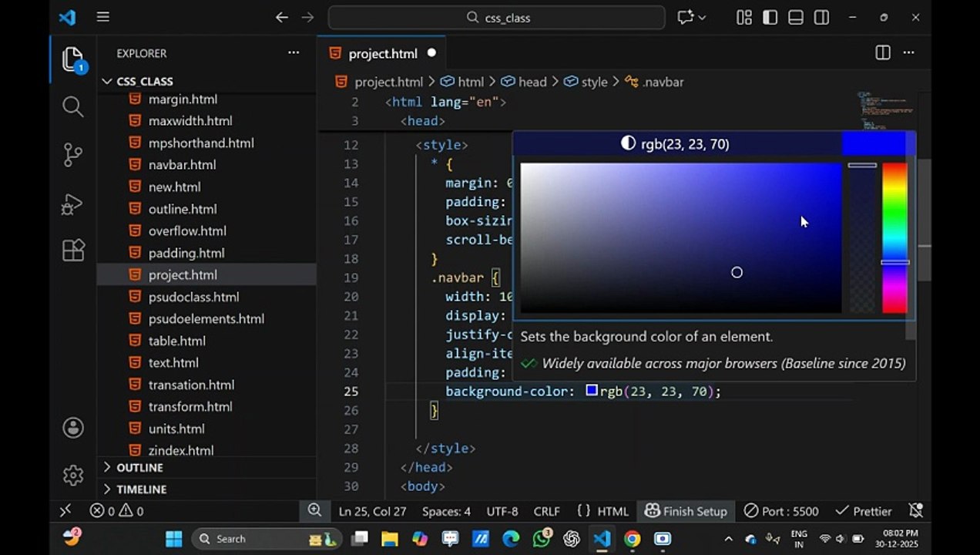
Task: Toggle the bottom panel visibility
Action: coord(796,17)
